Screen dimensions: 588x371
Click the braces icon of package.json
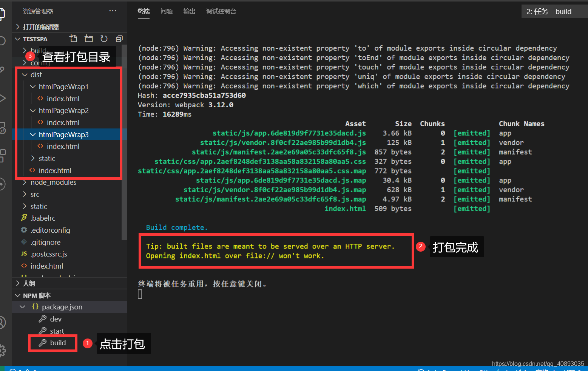click(35, 307)
